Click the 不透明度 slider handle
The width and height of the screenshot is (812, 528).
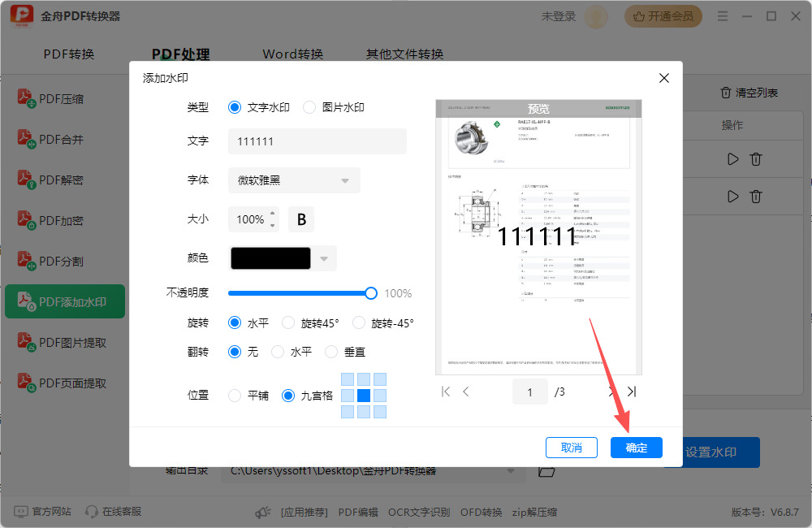pyautogui.click(x=371, y=293)
